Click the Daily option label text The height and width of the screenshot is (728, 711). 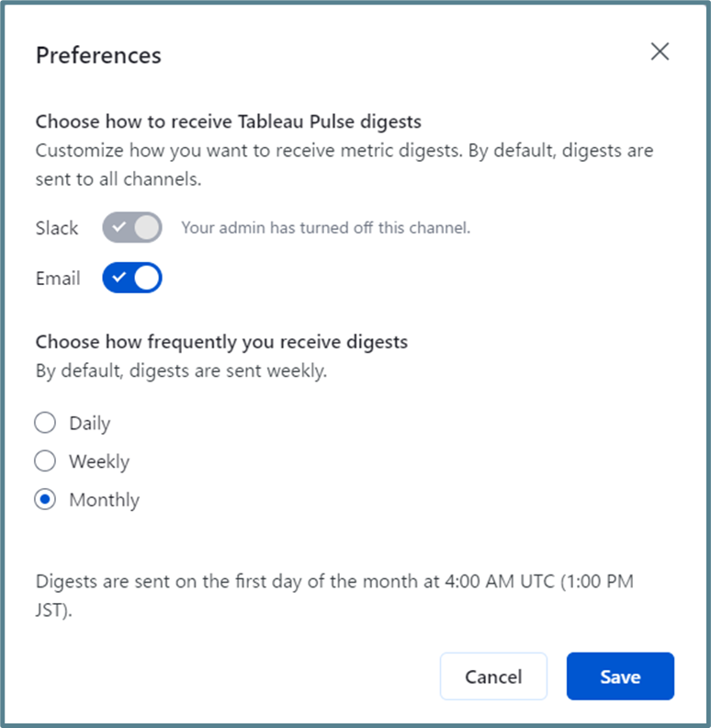(90, 424)
